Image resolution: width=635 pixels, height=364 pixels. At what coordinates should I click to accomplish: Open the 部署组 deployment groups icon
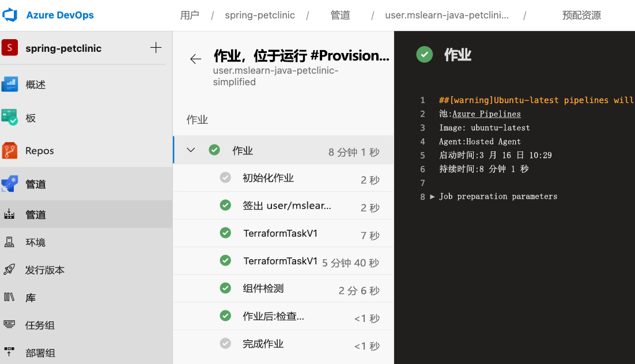(x=9, y=352)
